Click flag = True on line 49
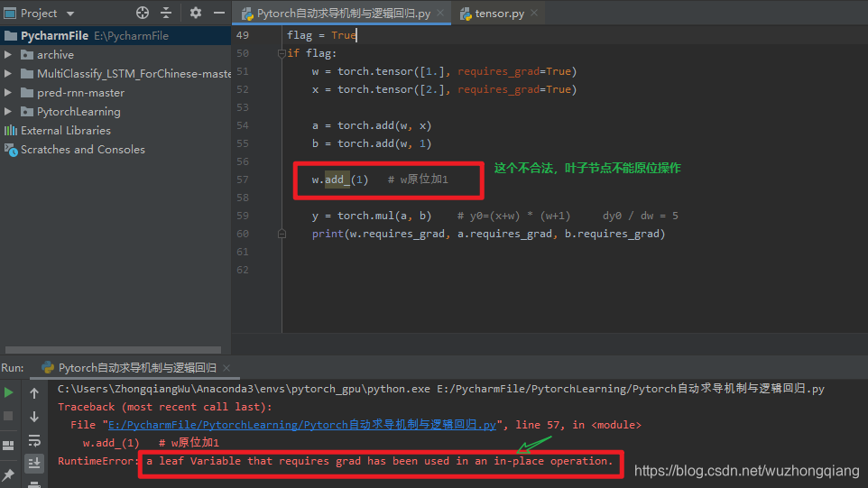This screenshot has height=488, width=868. pos(321,35)
